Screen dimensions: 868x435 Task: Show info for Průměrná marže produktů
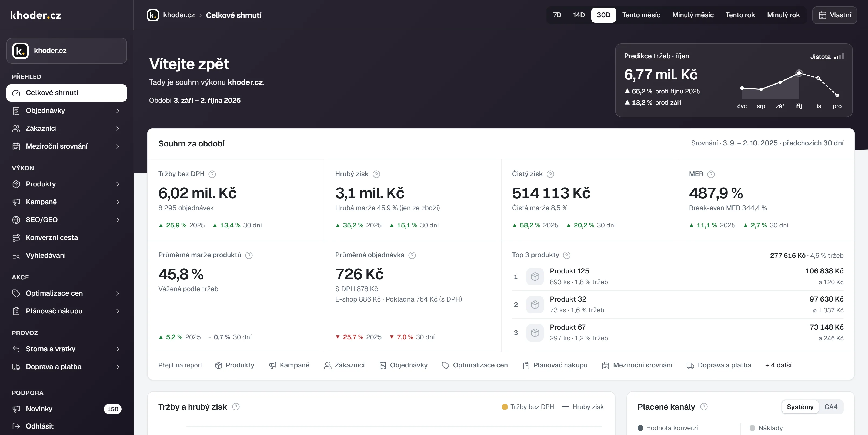tap(249, 255)
